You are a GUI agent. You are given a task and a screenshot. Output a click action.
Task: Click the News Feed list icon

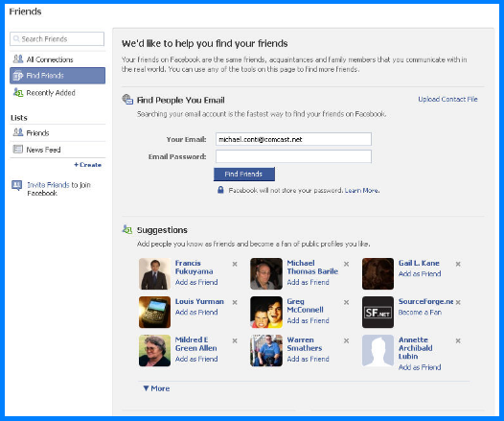17,150
